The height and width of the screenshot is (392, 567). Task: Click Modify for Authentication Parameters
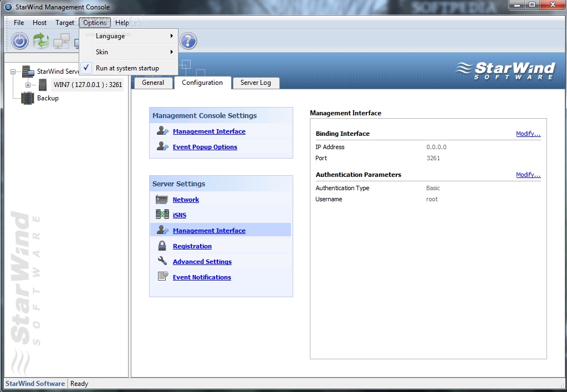528,175
